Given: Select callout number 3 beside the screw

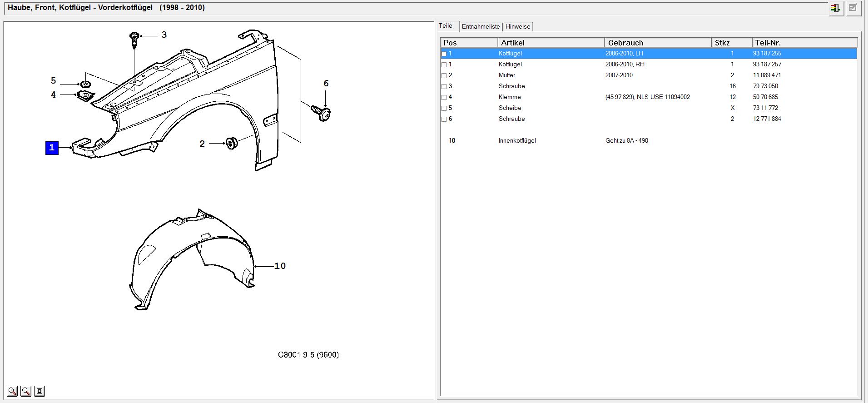Looking at the screenshot, I should (164, 35).
